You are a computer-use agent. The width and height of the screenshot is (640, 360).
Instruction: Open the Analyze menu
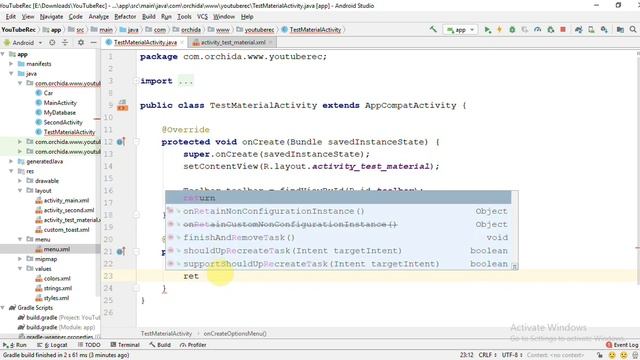tap(99, 17)
